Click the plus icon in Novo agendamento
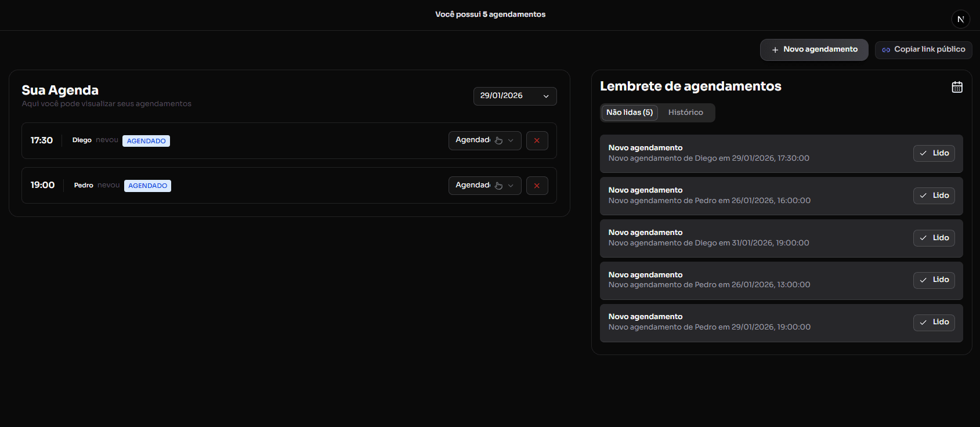This screenshot has height=427, width=980. 775,50
